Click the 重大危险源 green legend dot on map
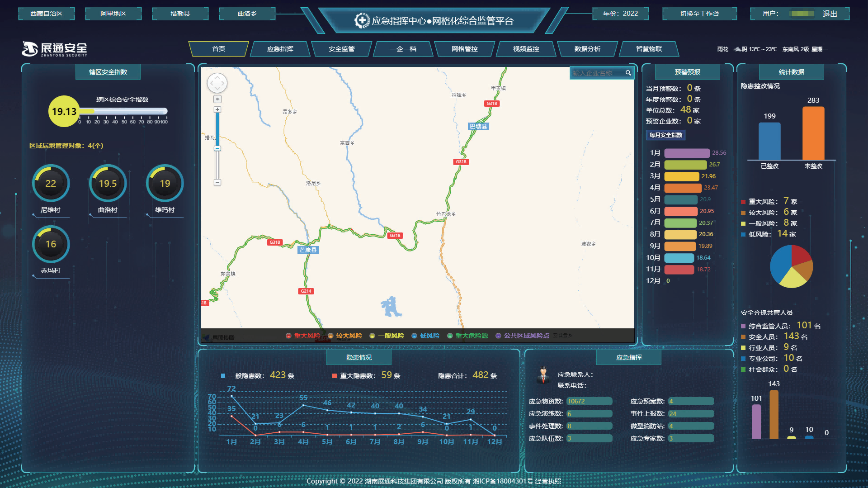Image resolution: width=868 pixels, height=488 pixels. pos(450,336)
